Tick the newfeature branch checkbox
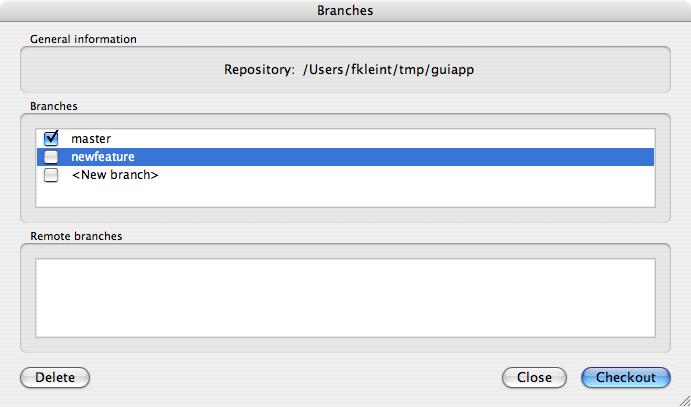Screen dimensions: 691x407 pos(51,157)
